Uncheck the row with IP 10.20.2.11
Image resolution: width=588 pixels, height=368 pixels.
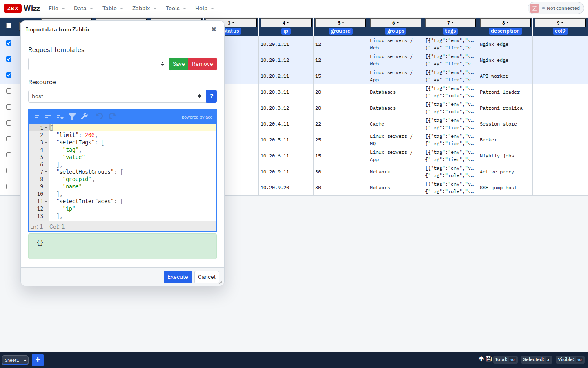(x=9, y=75)
